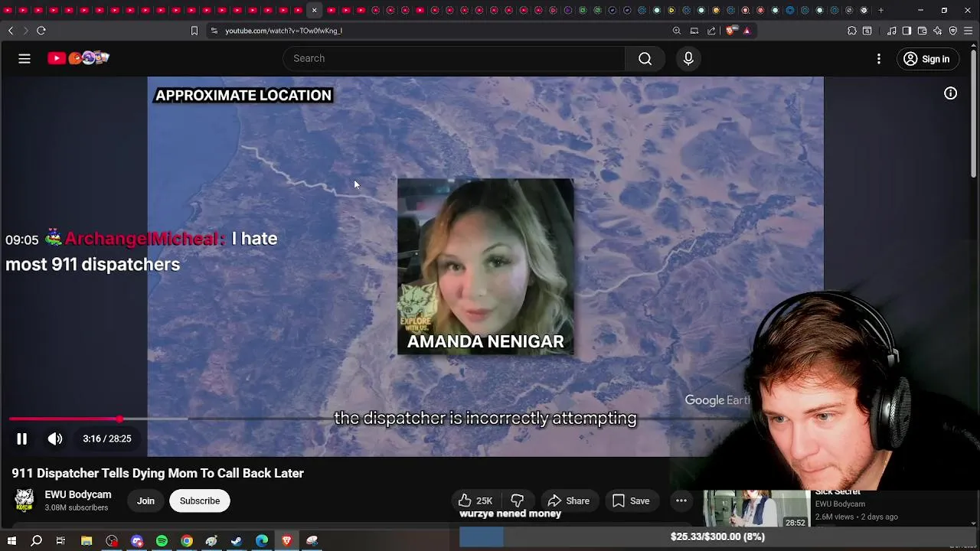Like the video with thumbs up 25K
980x551 pixels.
click(475, 500)
